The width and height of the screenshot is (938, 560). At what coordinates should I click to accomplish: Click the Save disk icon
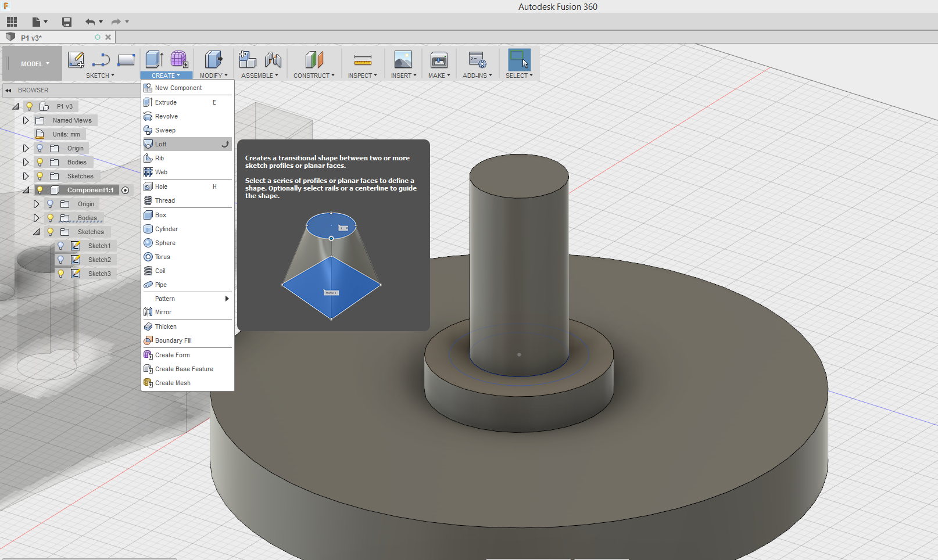pyautogui.click(x=67, y=22)
